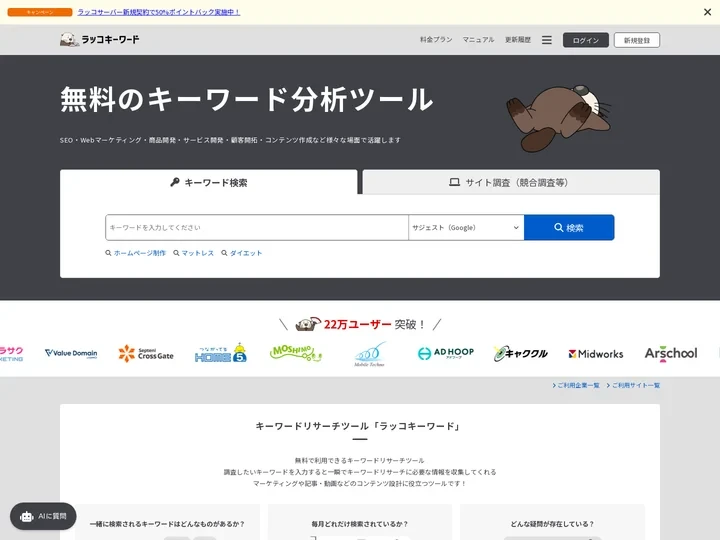
Task: Click the ログイン button
Action: [585, 40]
